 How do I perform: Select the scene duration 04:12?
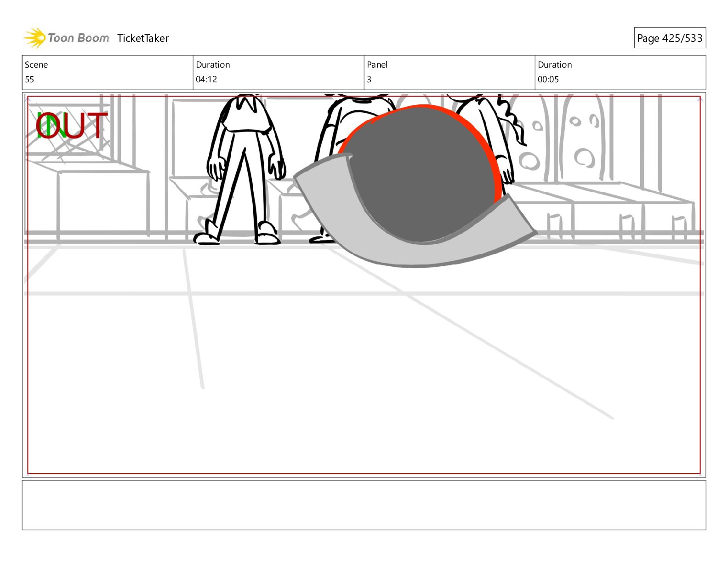(x=206, y=80)
